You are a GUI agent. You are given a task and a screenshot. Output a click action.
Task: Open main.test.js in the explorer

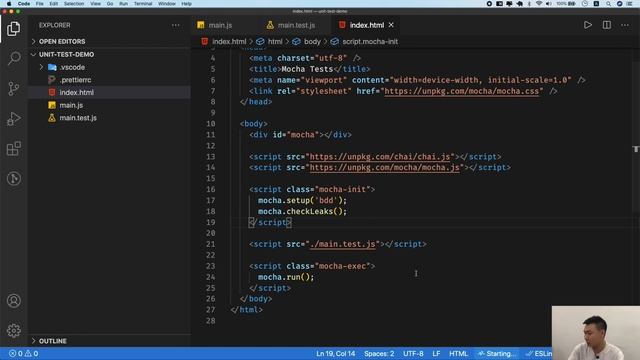pyautogui.click(x=78, y=118)
